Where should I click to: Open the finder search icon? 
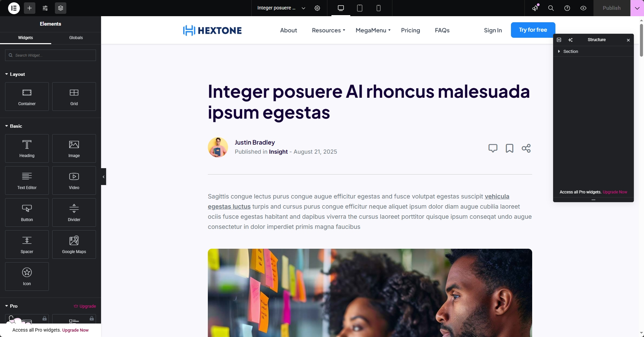tap(551, 8)
